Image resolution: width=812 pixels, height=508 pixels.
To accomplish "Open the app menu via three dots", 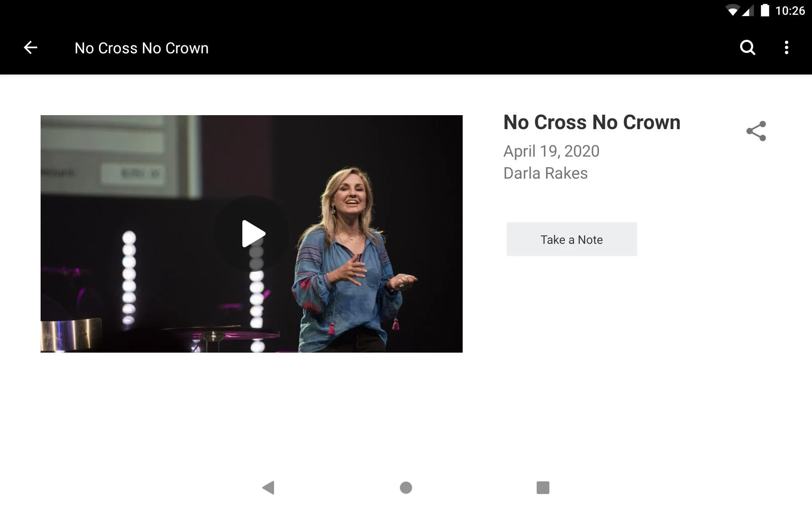I will coord(787,47).
